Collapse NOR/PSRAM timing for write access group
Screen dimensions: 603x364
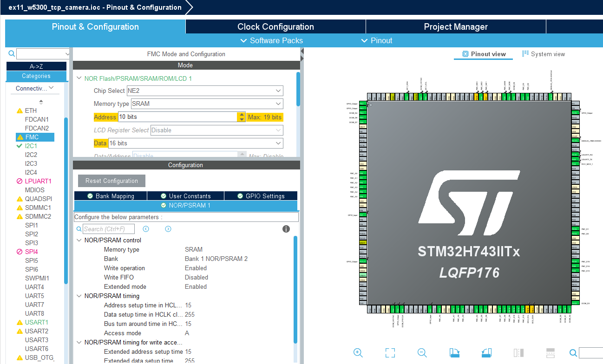point(79,342)
